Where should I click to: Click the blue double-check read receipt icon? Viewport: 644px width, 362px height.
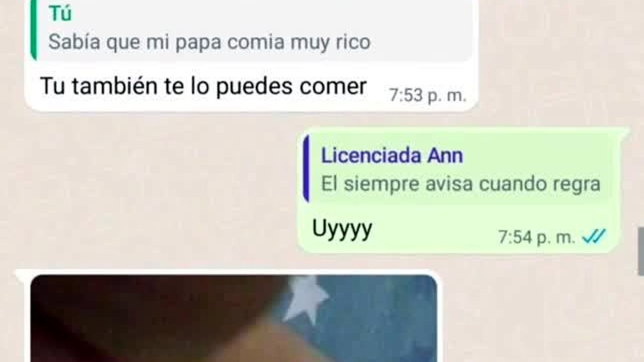(x=594, y=236)
